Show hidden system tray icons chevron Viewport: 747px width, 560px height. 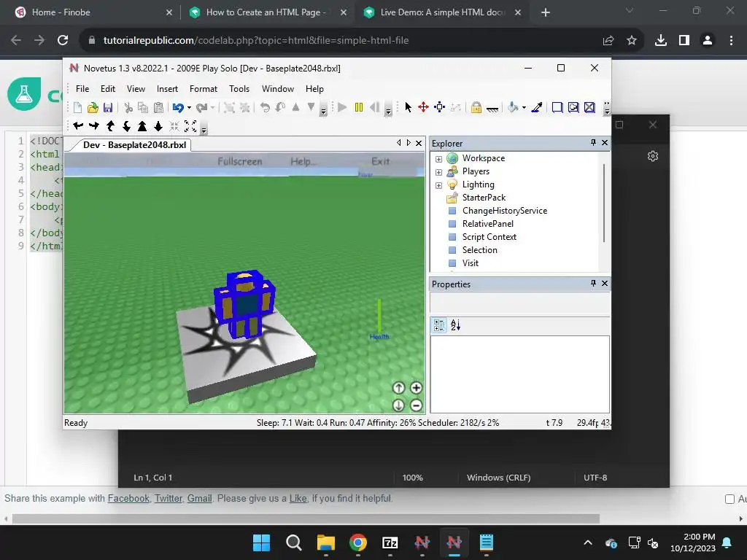pos(588,542)
